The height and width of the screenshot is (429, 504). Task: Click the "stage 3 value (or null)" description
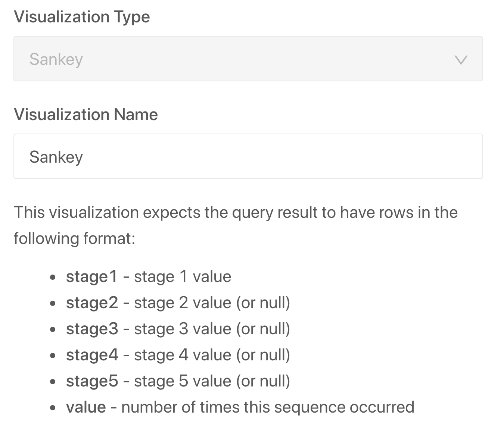[x=212, y=329]
